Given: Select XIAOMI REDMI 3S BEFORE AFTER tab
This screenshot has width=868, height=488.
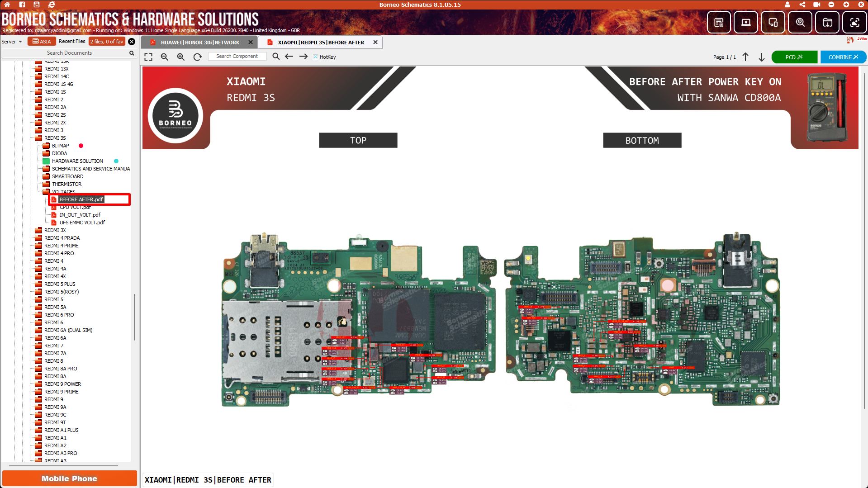Looking at the screenshot, I should click(x=321, y=43).
